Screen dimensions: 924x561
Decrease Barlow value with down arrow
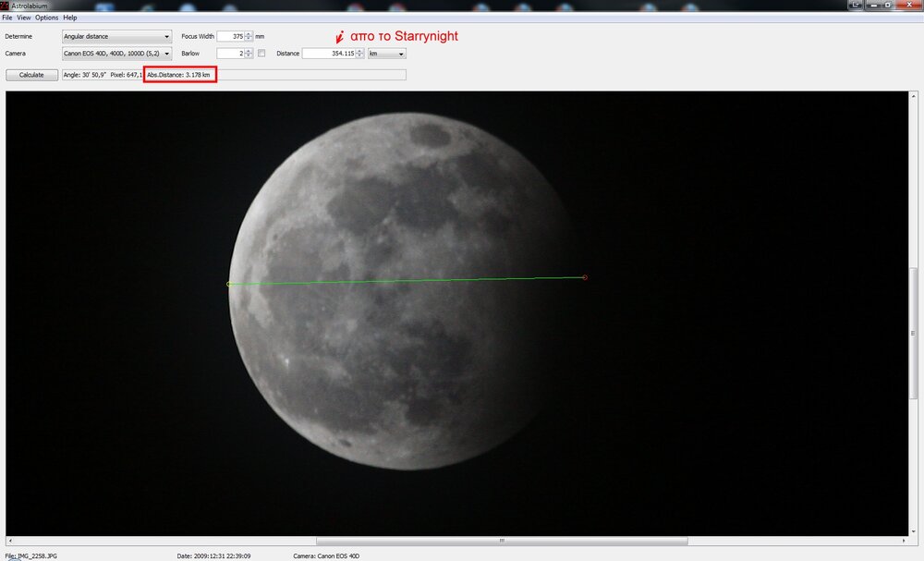click(247, 55)
